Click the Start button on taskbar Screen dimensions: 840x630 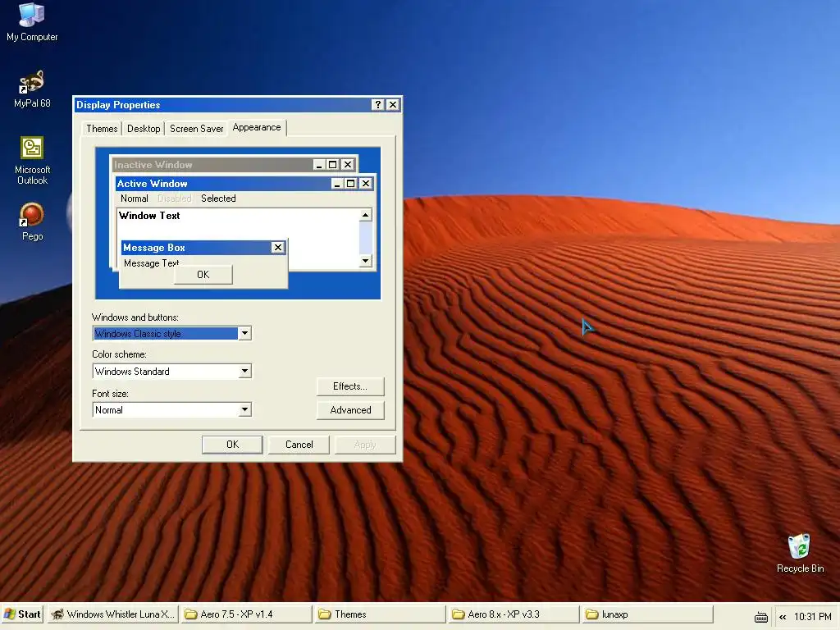22,614
